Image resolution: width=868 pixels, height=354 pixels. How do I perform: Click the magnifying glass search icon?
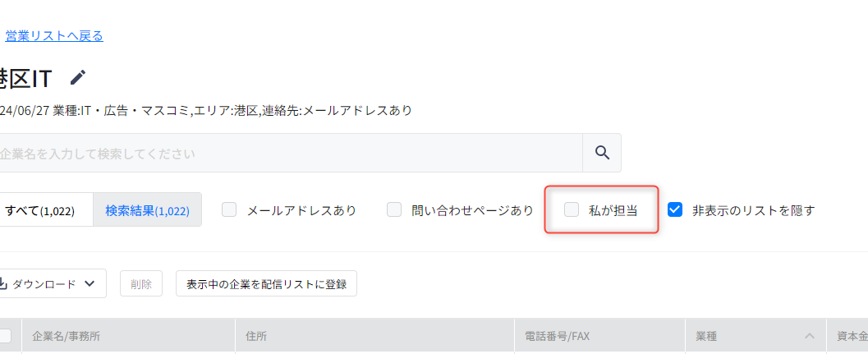coord(602,152)
